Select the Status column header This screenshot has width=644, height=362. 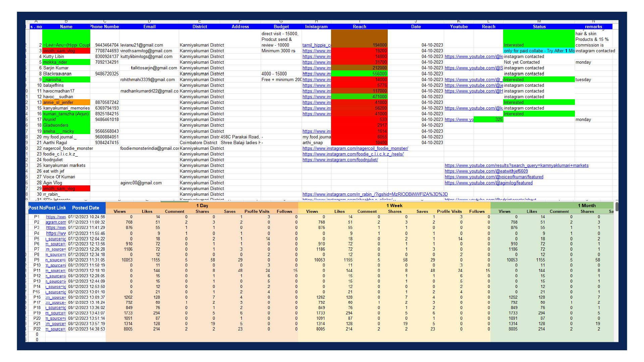click(x=539, y=26)
